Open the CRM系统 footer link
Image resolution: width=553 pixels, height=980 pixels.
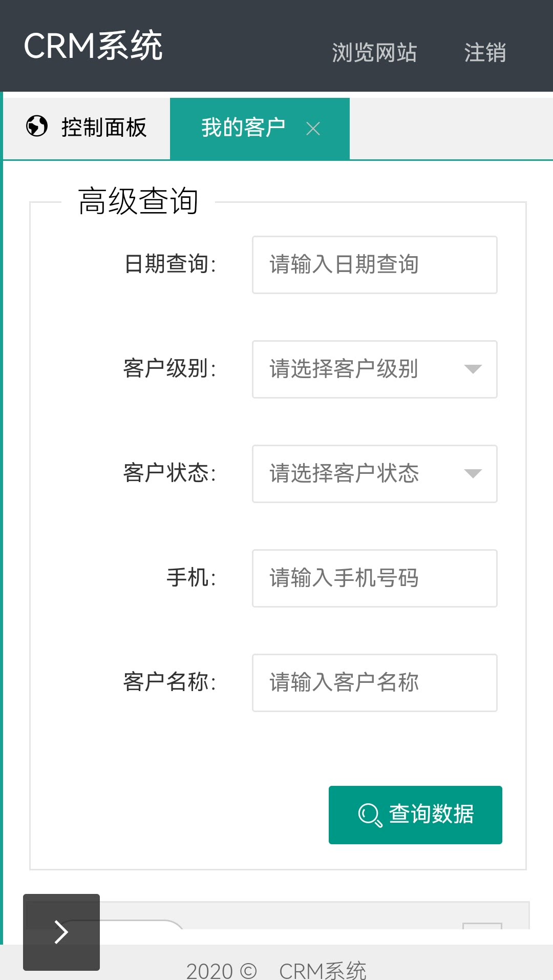[323, 970]
